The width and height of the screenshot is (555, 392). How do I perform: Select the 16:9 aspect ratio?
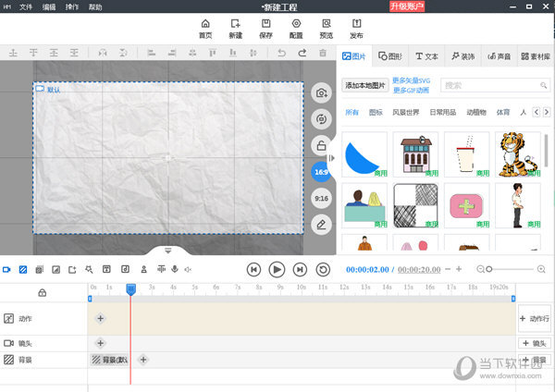tap(321, 172)
